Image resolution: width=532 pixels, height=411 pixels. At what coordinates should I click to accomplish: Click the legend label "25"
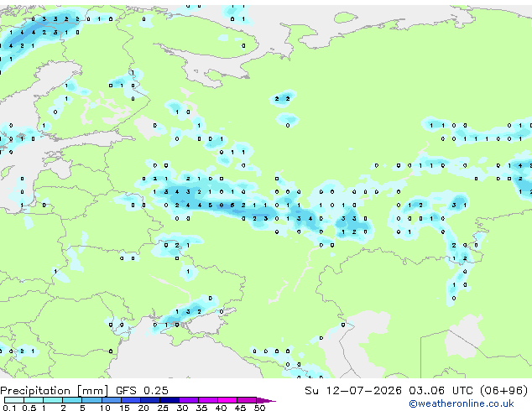tap(163, 408)
